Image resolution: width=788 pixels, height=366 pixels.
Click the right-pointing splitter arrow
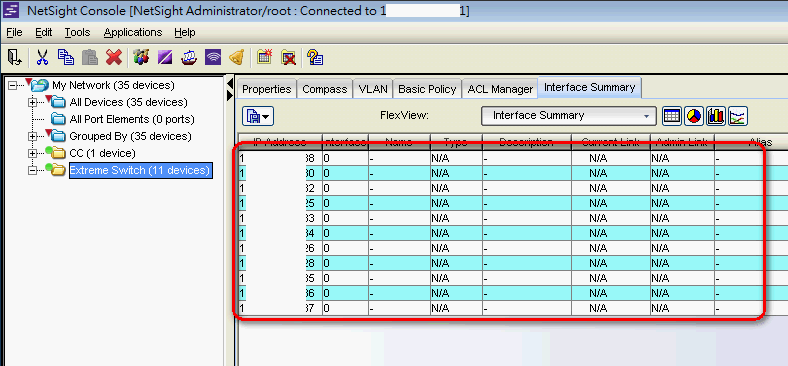pos(231,95)
